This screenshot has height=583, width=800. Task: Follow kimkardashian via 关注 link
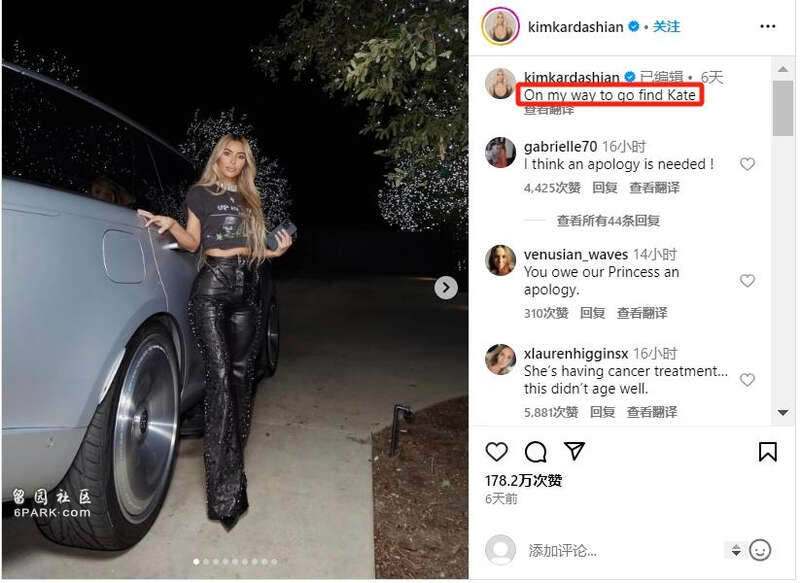(666, 27)
